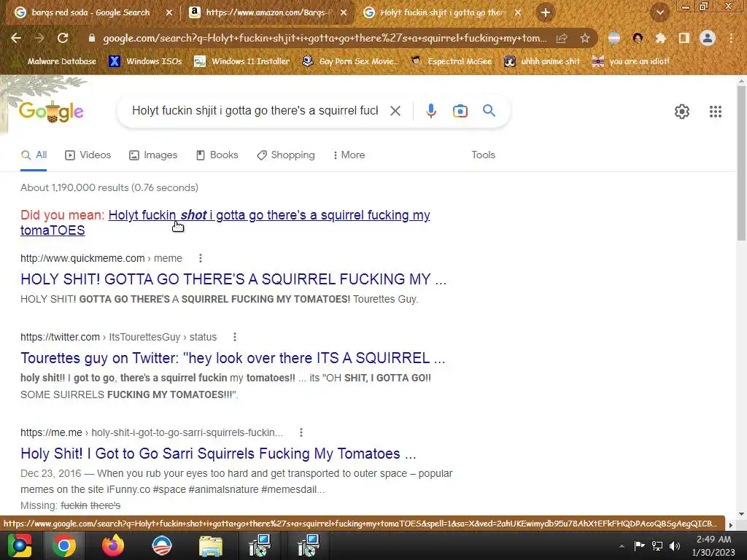Close the Amazon tab
This screenshot has width=747, height=560.
click(344, 12)
